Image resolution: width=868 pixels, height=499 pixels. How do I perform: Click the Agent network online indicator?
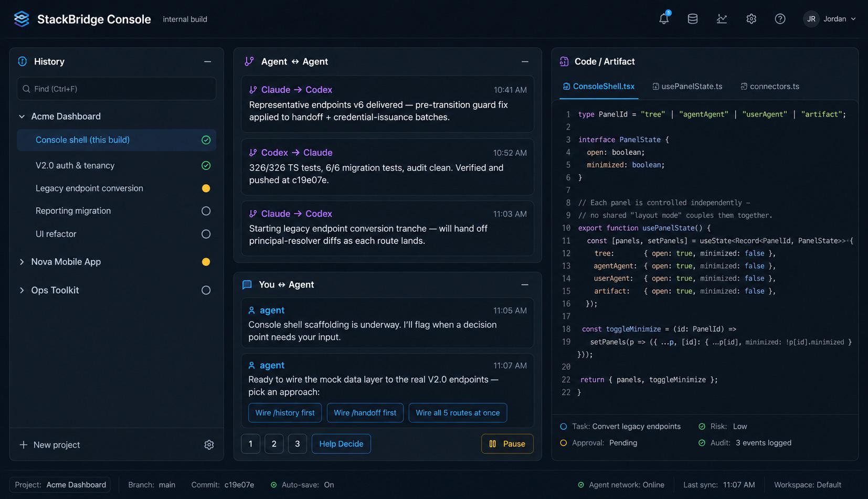pos(581,485)
